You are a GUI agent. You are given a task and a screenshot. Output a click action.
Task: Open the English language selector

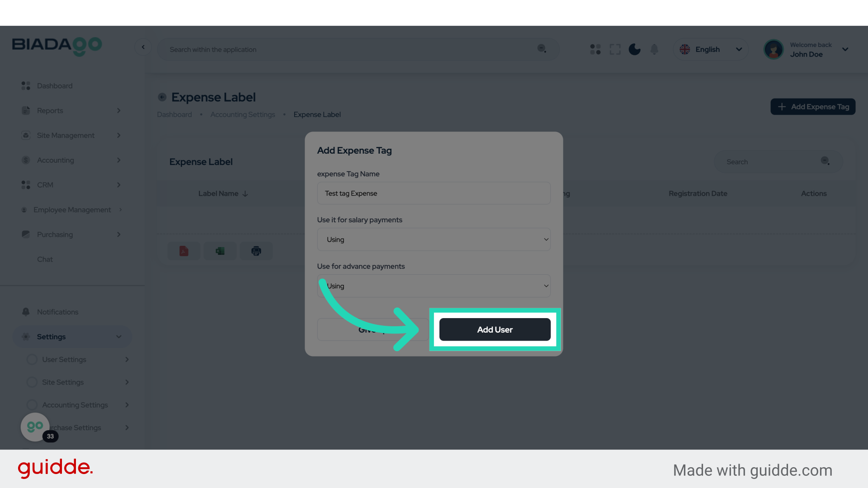pyautogui.click(x=710, y=49)
